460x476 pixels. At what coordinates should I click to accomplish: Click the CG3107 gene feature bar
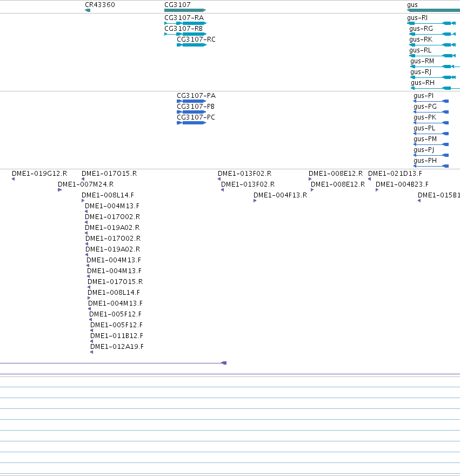tap(185, 10)
